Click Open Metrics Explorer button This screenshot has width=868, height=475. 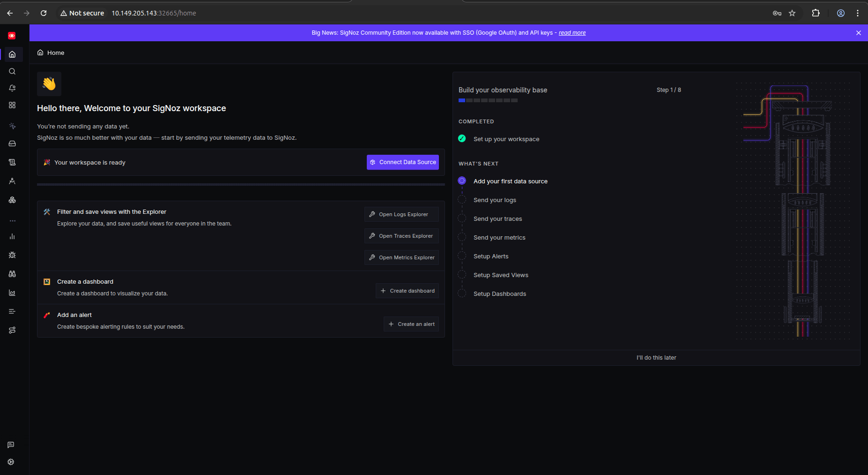coord(401,257)
